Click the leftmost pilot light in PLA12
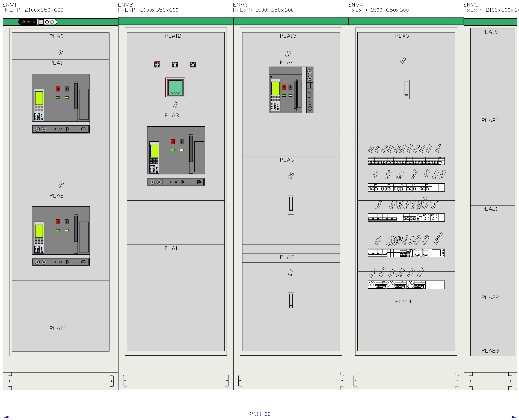519x420 pixels. [157, 64]
